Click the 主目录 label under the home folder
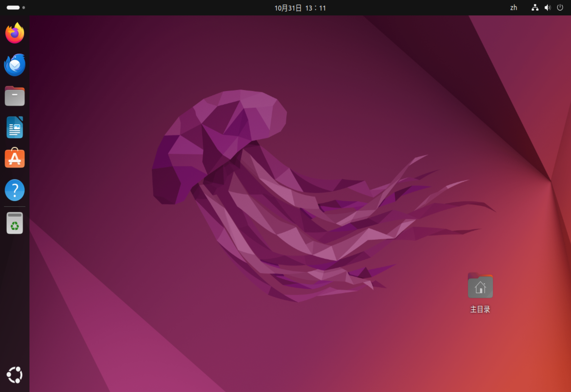Image resolution: width=571 pixels, height=392 pixels. pyautogui.click(x=480, y=309)
